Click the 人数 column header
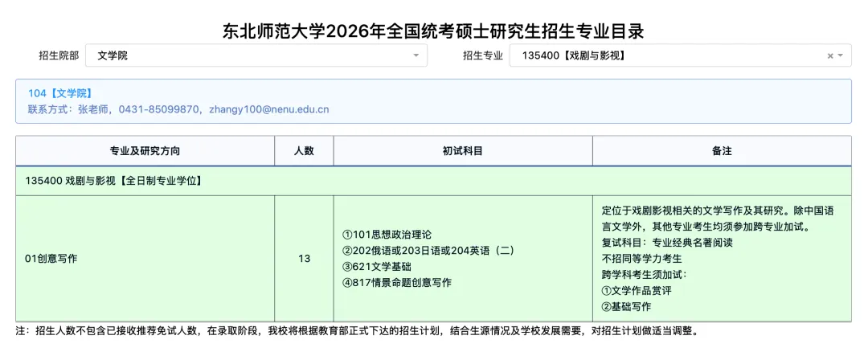 (304, 150)
